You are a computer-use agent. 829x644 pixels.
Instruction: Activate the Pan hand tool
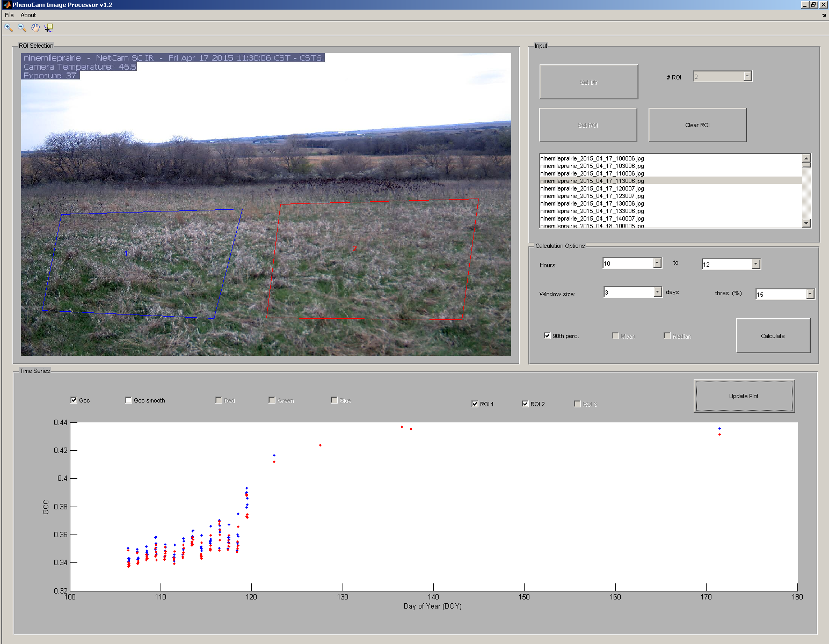coord(35,28)
